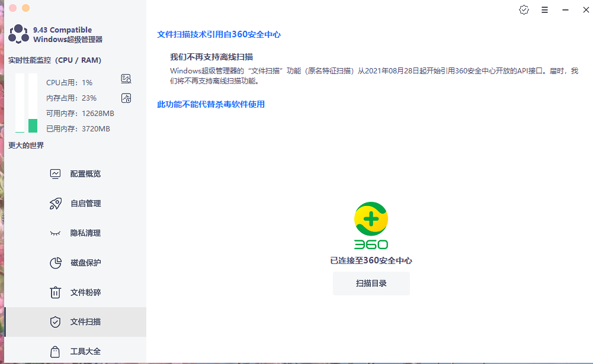Select 文件粉碎 in the sidebar

coord(76,292)
